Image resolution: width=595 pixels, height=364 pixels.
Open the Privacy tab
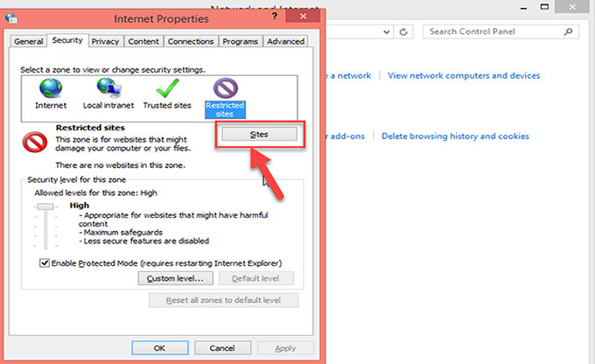[105, 41]
